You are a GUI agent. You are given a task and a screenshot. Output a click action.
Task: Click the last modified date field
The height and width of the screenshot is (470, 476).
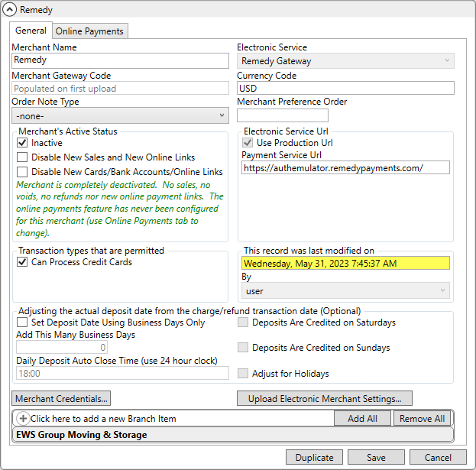(345, 263)
